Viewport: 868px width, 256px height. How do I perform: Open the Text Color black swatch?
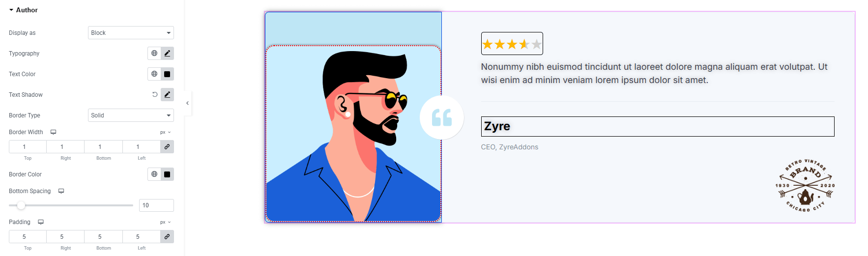tap(167, 74)
